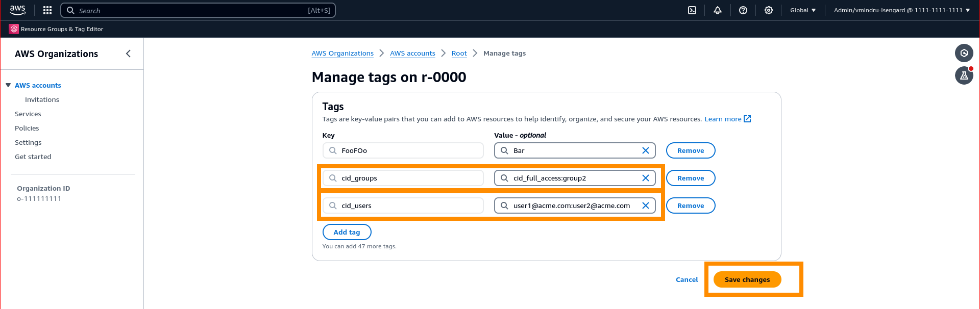Open the help question mark icon
This screenshot has height=309, width=980.
pos(743,10)
